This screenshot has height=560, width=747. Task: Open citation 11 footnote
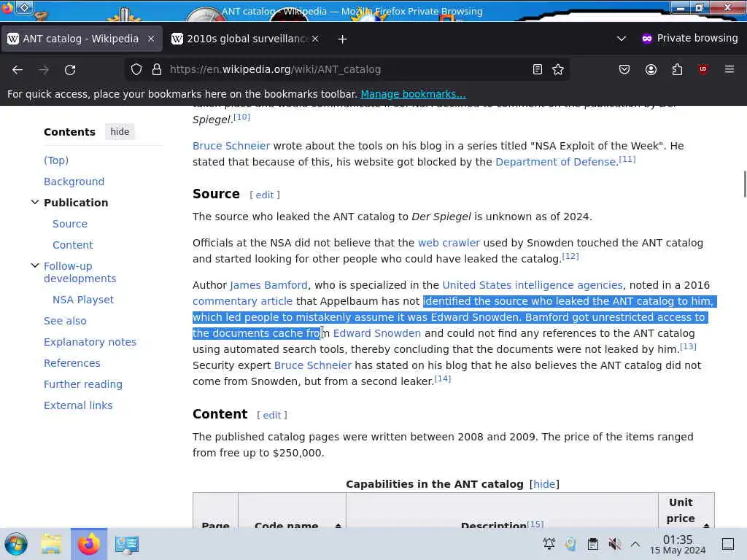pos(627,159)
